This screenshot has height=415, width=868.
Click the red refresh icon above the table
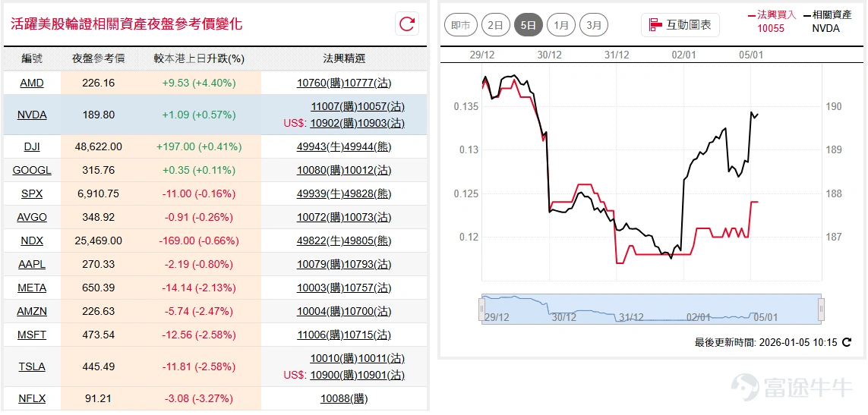click(x=407, y=24)
